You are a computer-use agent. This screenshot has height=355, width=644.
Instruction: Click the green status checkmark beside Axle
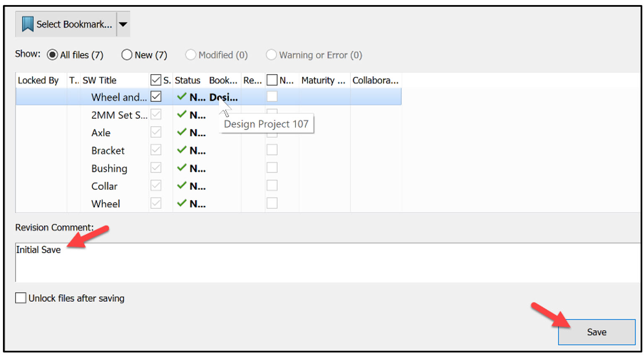coord(182,132)
